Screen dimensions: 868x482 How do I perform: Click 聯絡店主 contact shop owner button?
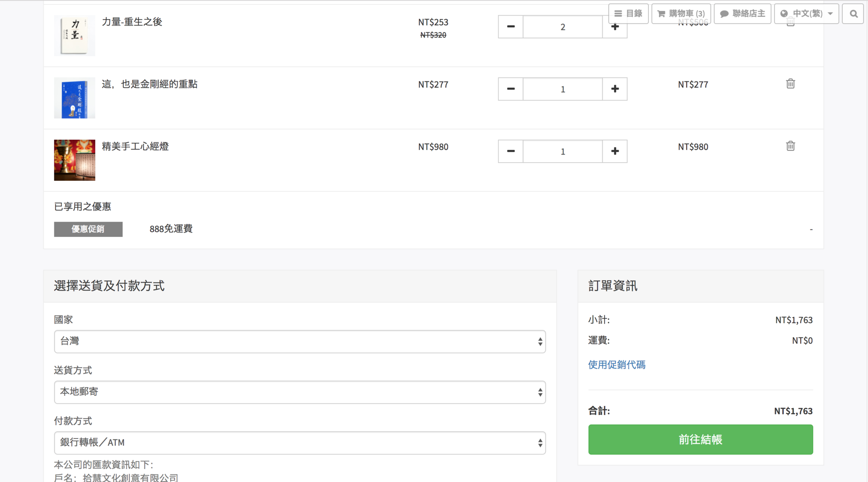(742, 13)
